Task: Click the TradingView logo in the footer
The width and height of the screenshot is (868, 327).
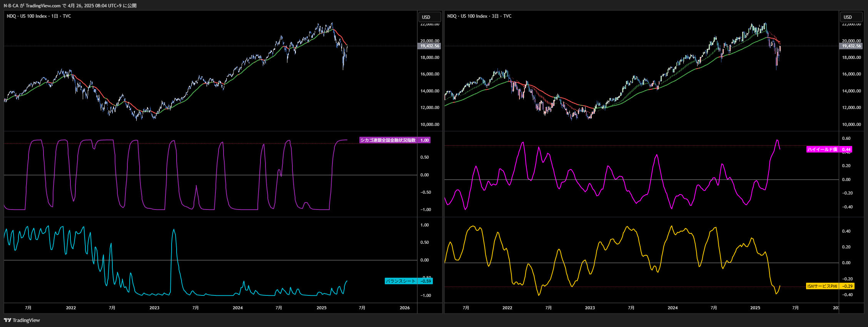Action: coord(22,320)
